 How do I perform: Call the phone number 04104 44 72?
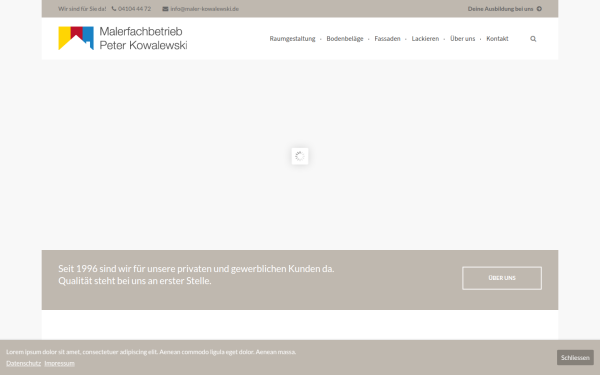134,9
